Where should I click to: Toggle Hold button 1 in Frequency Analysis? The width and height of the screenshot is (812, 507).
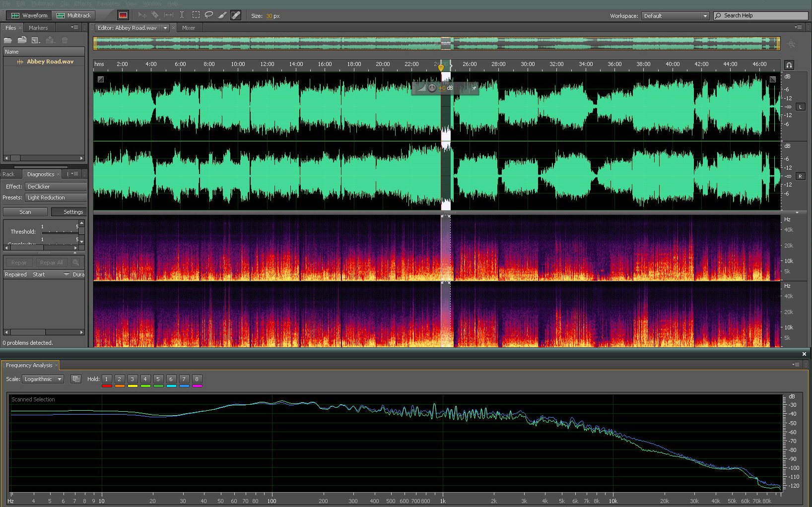coord(106,379)
